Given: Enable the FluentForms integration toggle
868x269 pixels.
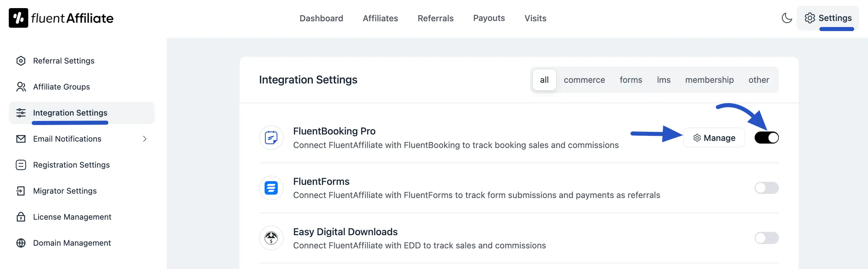Looking at the screenshot, I should point(767,188).
